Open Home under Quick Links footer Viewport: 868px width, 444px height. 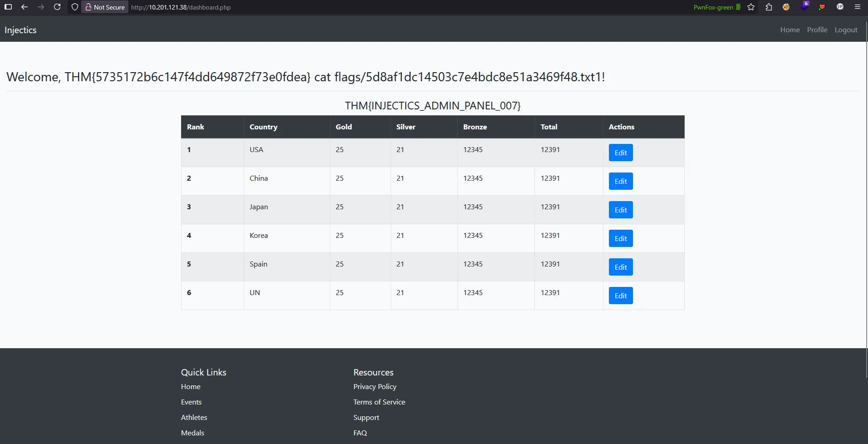[191, 387]
